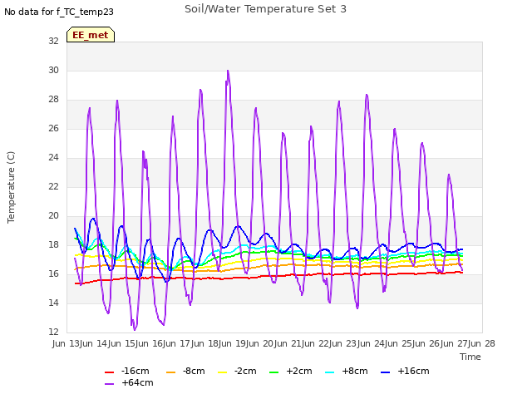Click the Jun 16 x-axis date label
532x399 pixels.
pos(150,343)
